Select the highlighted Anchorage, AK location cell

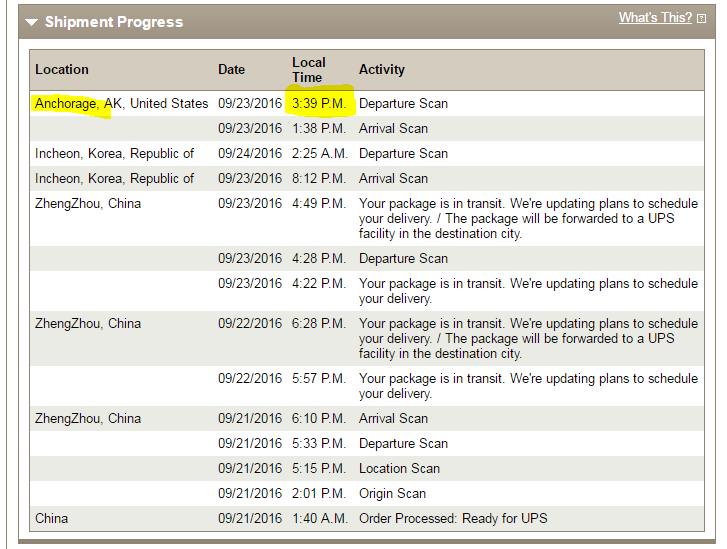click(x=121, y=103)
